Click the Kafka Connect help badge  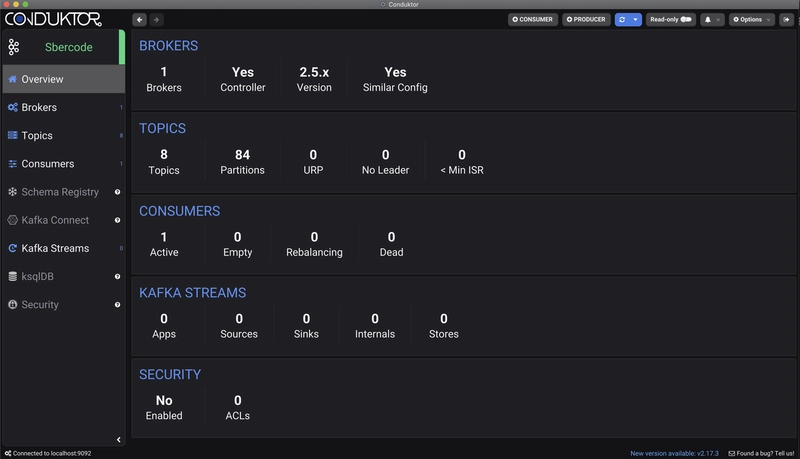[117, 220]
